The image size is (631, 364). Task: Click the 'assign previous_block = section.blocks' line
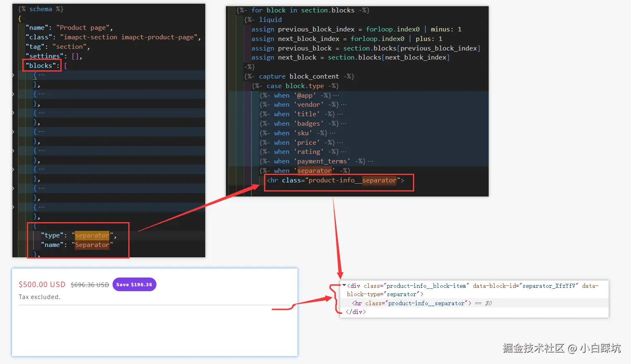pos(366,48)
